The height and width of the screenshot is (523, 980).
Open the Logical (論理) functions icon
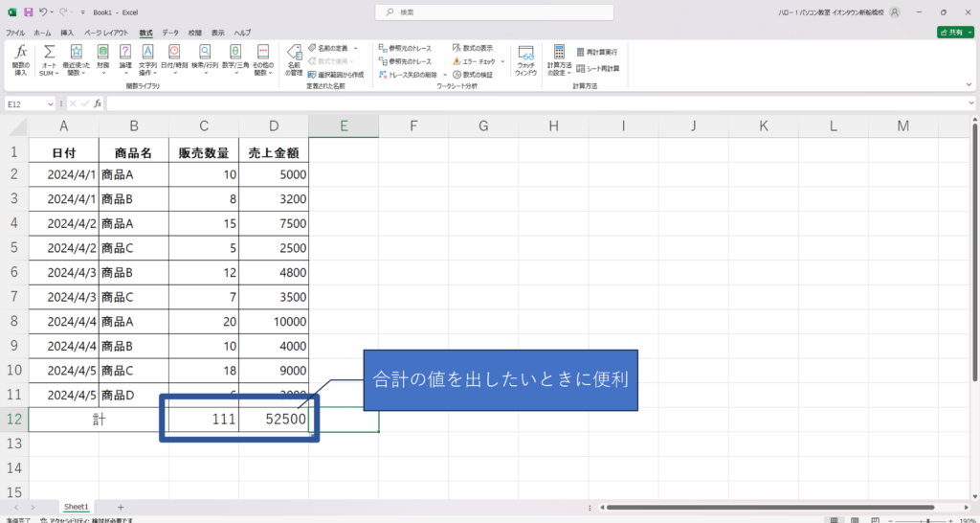click(125, 53)
